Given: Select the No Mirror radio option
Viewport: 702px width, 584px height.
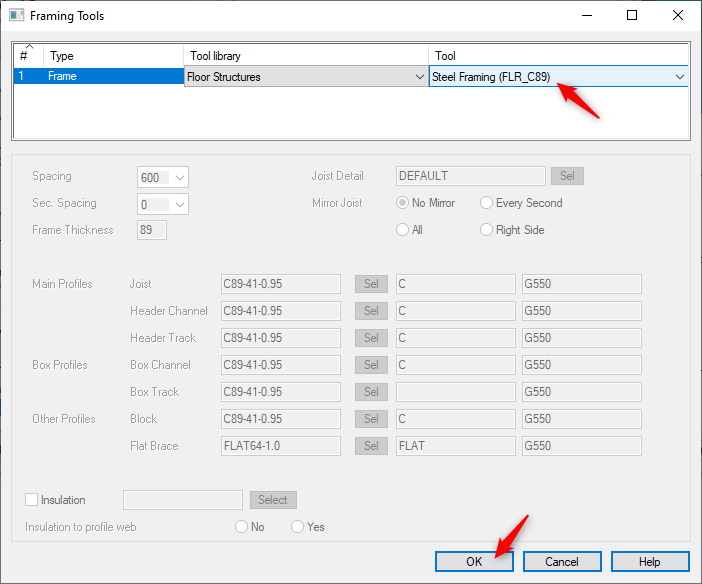Looking at the screenshot, I should 403,203.
